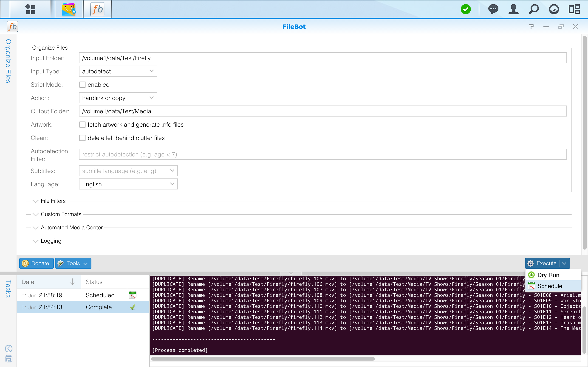Click the printer icon in Tasks sidebar
Viewport: 588px width, 367px height.
point(9,359)
